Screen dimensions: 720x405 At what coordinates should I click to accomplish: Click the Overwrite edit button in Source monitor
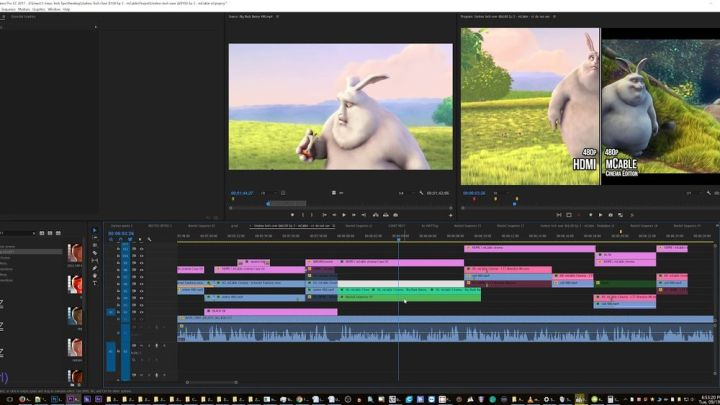point(386,215)
